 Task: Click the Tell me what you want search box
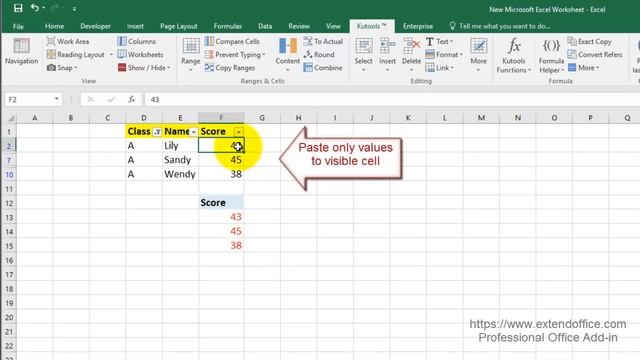coord(500,26)
